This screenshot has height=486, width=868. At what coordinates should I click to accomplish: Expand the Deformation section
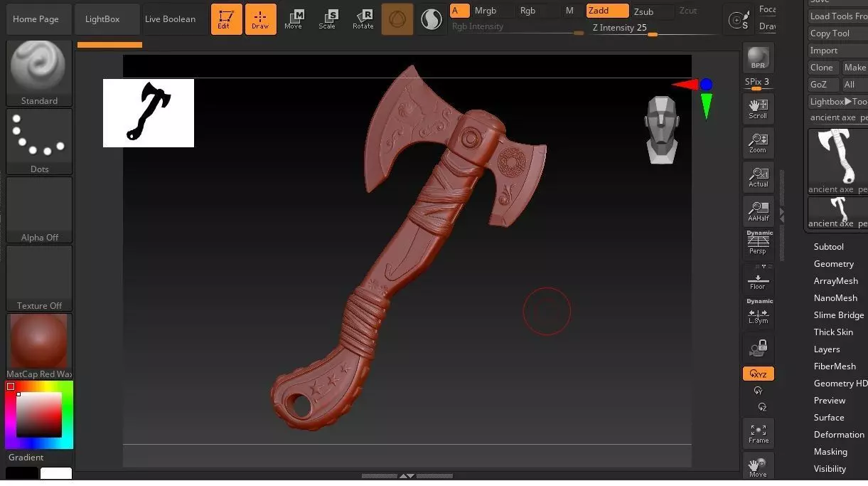tap(839, 435)
